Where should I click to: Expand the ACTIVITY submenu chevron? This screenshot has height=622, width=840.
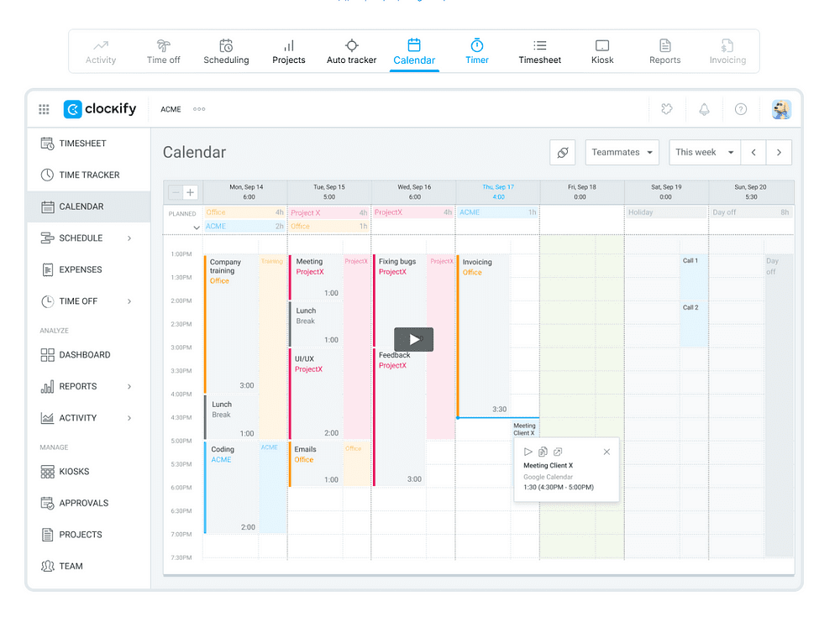pos(129,418)
